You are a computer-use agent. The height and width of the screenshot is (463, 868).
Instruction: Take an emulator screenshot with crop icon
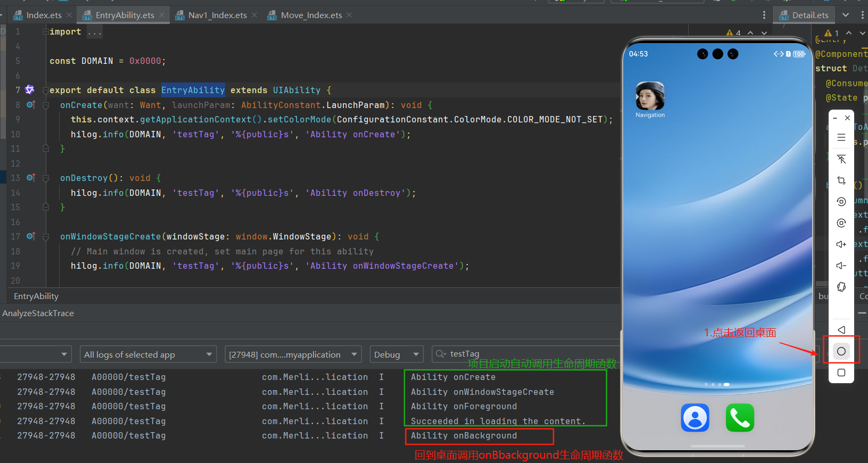point(841,180)
